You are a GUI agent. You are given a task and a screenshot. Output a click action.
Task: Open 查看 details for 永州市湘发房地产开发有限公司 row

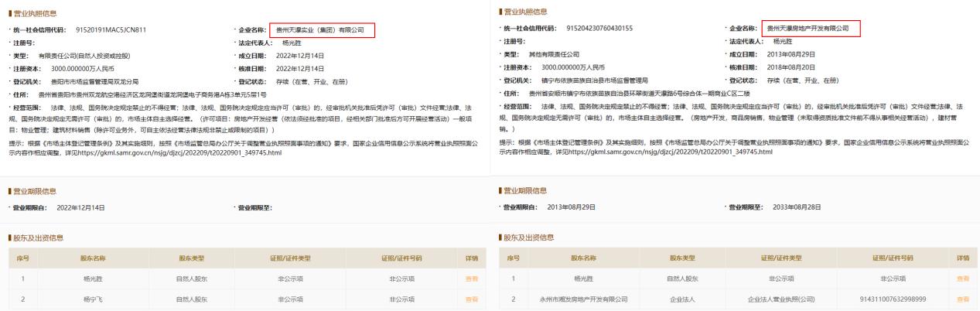coord(962,298)
